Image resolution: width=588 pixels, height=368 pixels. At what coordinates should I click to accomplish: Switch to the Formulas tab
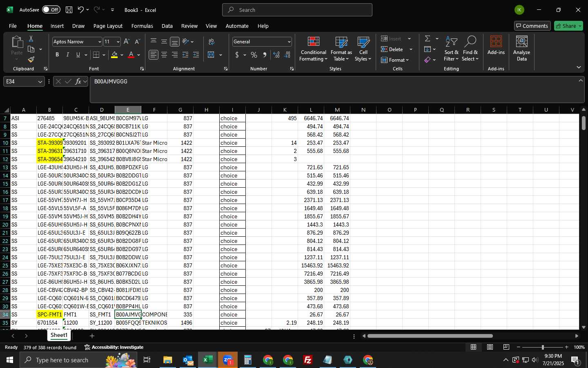coord(142,26)
